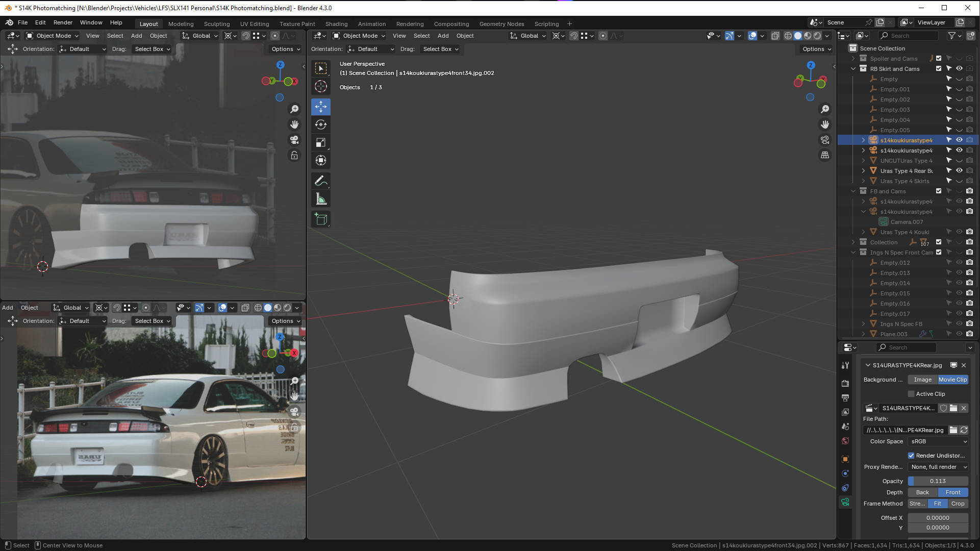Set Depth to Back
The width and height of the screenshot is (980, 551).
point(922,492)
